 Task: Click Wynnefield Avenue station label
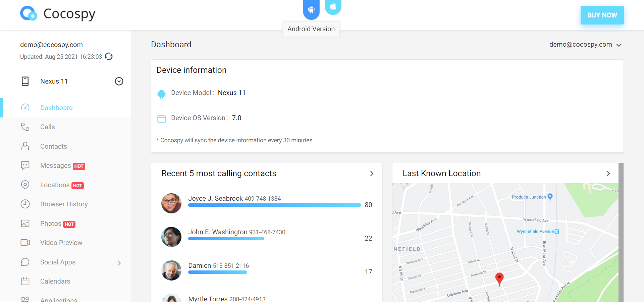[535, 232]
